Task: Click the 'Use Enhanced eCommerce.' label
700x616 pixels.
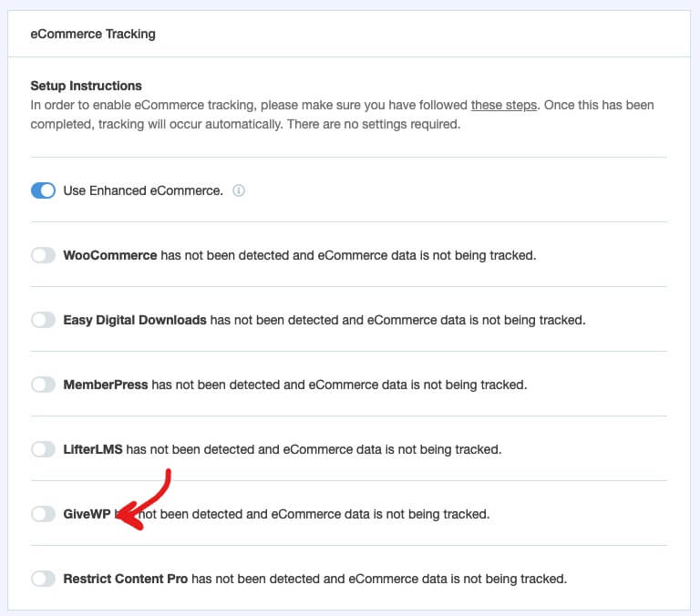Action: tap(143, 190)
